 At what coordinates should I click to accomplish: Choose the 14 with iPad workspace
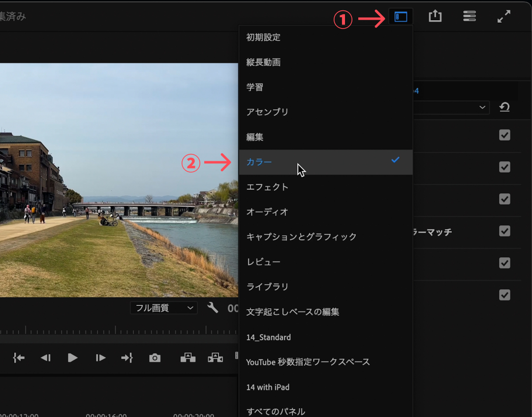point(326,387)
